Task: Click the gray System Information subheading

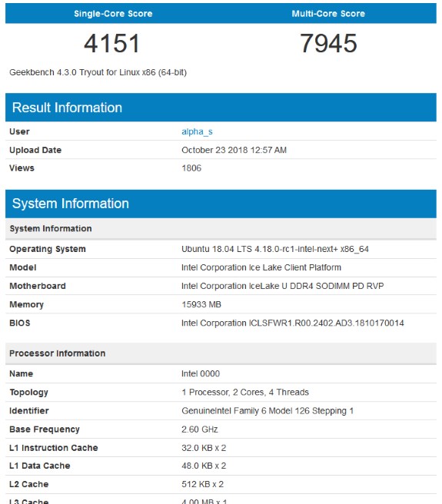Action: (51, 228)
